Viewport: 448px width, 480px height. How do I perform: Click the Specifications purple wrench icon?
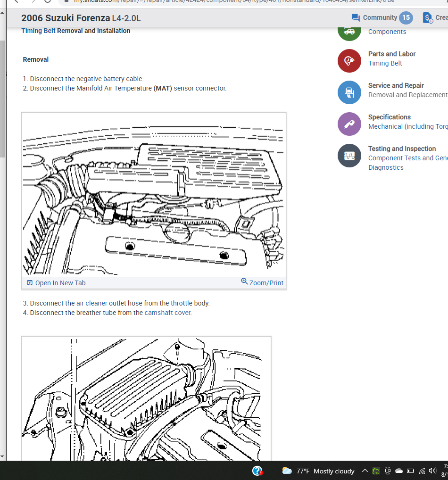349,124
